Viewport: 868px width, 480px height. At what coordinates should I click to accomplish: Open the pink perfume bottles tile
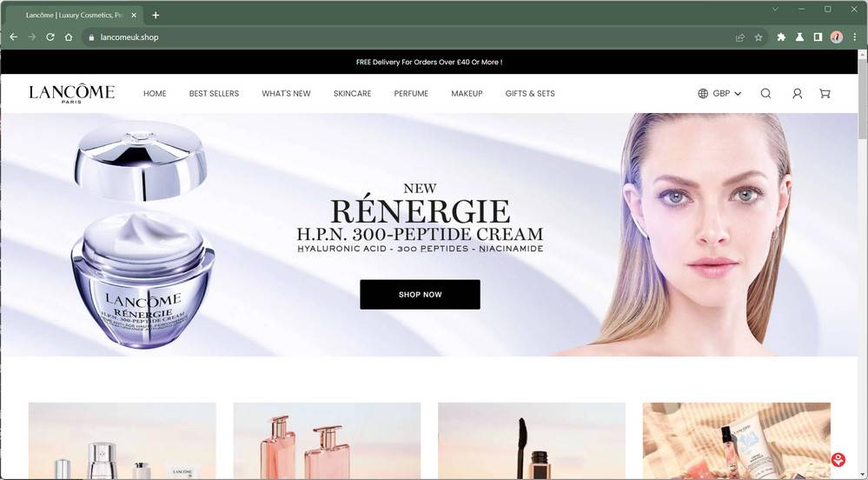click(x=327, y=441)
